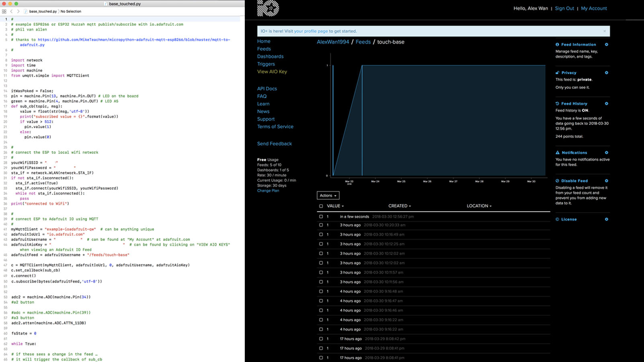Screen dimensions: 644x362
Task: Click the Feed Information info icon
Action: click(x=557, y=45)
